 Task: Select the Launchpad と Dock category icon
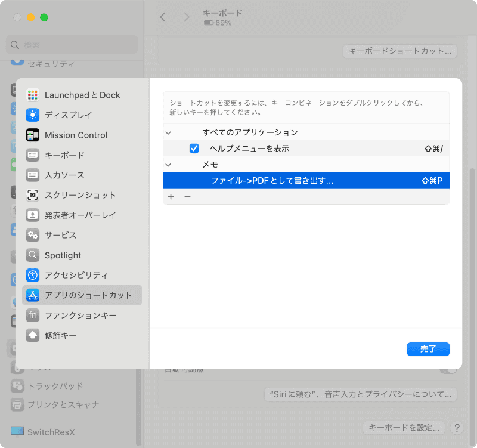click(x=34, y=95)
